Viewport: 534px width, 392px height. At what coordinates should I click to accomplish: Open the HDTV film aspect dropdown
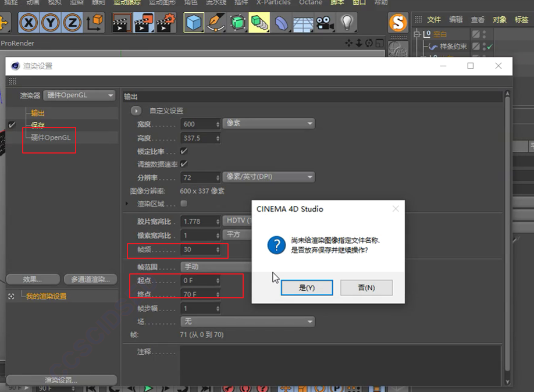[x=237, y=220]
